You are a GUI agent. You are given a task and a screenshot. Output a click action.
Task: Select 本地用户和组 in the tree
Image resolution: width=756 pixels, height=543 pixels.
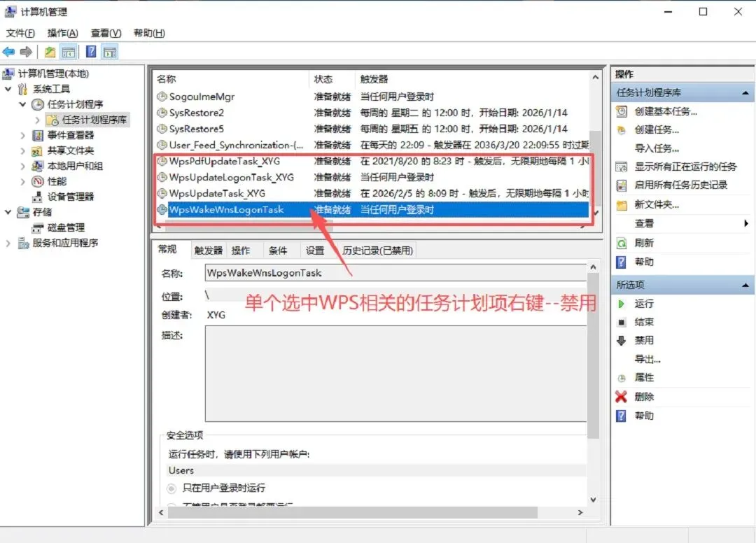75,167
